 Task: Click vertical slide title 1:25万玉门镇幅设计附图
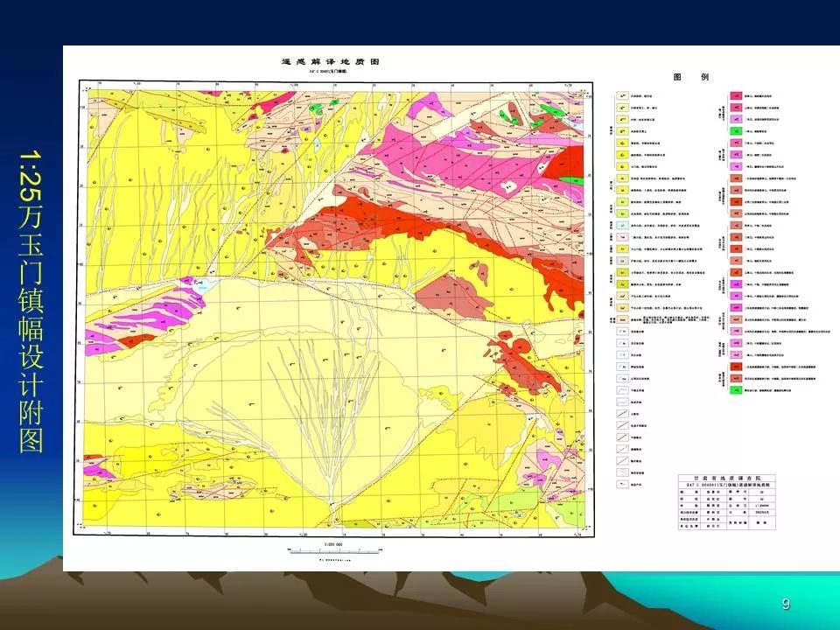pos(31,301)
